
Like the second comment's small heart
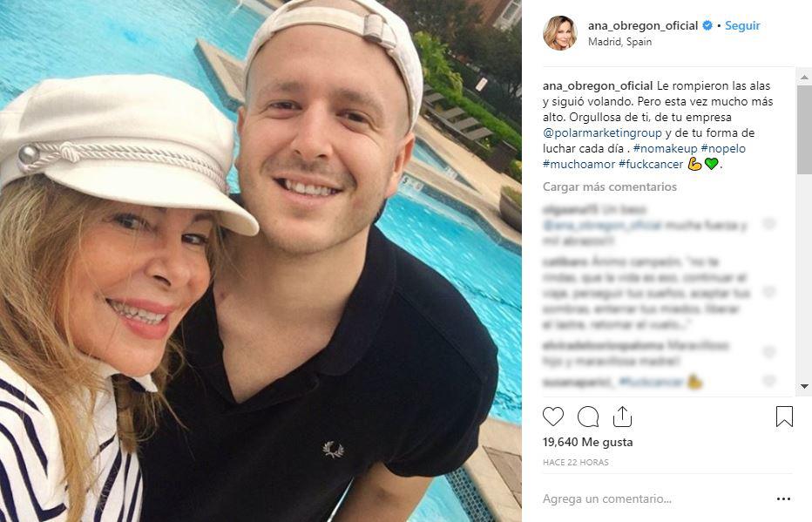coord(769,292)
